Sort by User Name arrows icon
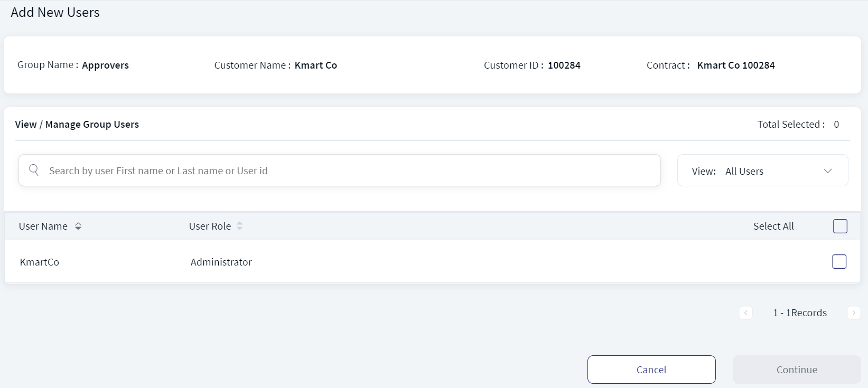 78,226
